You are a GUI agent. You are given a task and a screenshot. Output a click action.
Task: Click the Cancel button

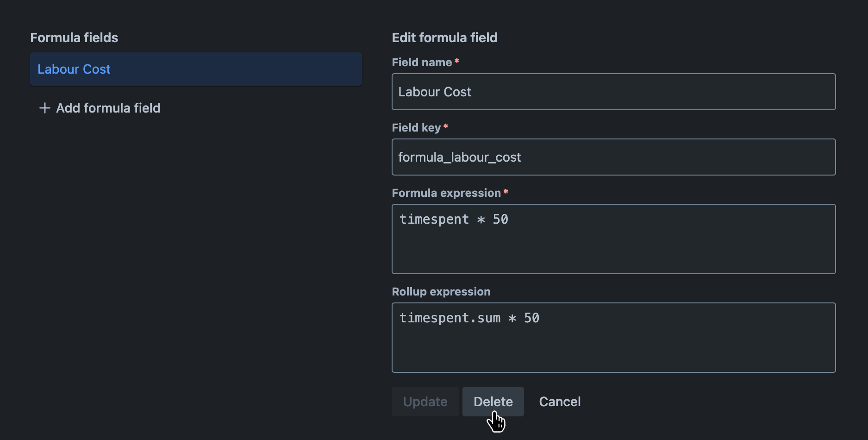tap(559, 401)
